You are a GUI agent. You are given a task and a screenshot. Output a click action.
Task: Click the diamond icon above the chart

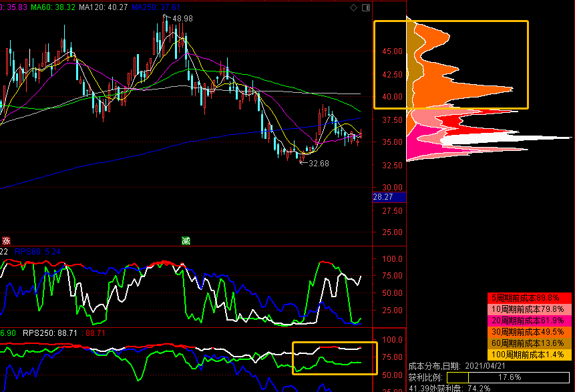point(353,8)
